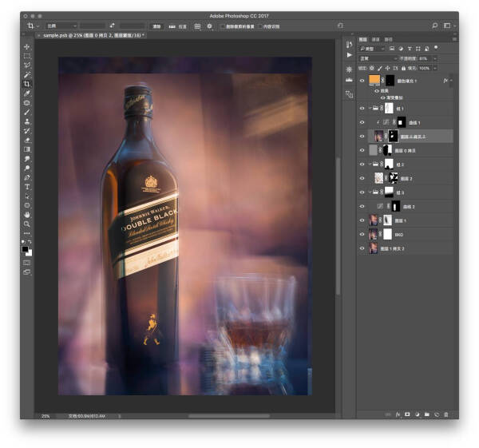Screen dimensions: 479x448
Task: Toggle Content-Aware checkbox in options bar
Action: click(260, 26)
